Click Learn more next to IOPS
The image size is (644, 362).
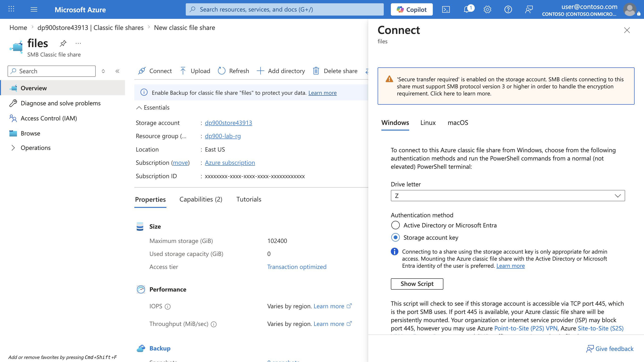tap(333, 306)
